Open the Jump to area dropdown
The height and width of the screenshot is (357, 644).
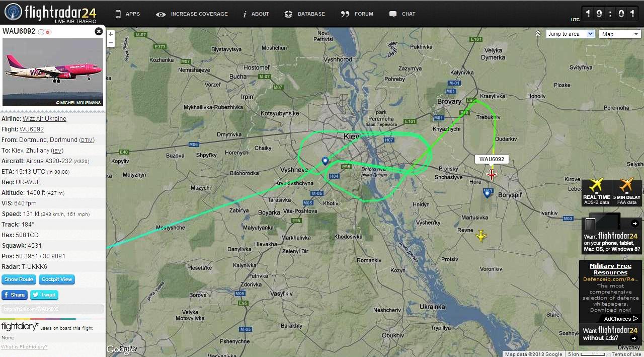tap(571, 34)
